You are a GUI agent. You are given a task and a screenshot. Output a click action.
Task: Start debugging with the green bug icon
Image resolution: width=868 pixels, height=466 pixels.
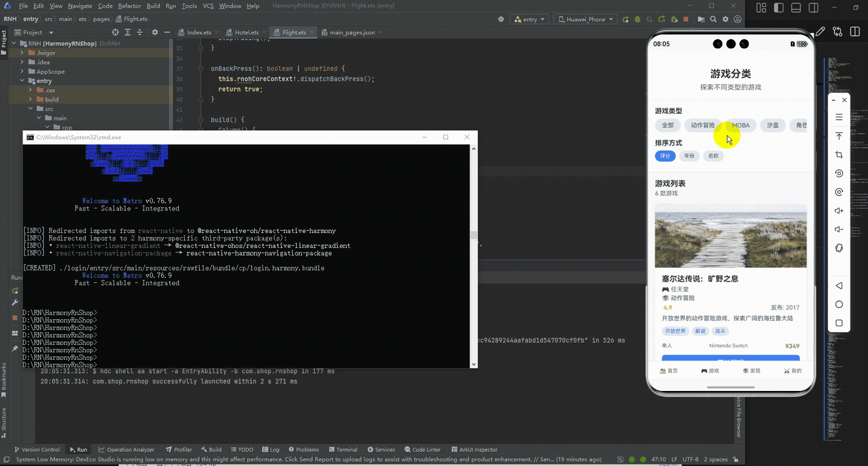(638, 19)
